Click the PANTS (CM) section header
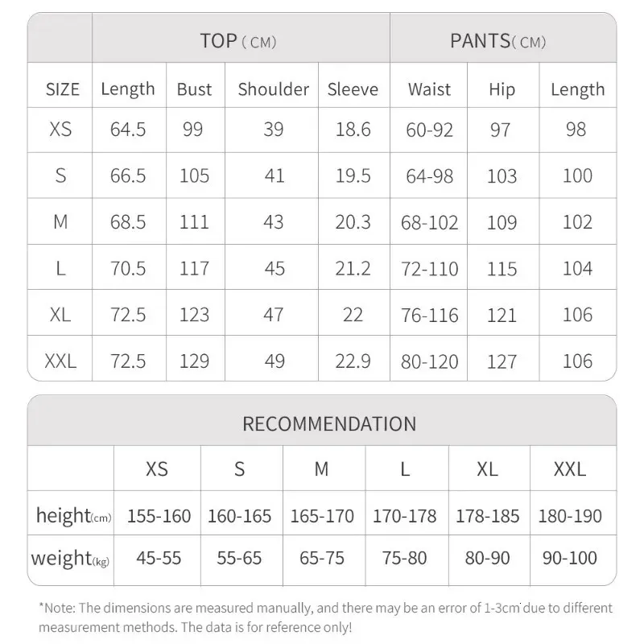This screenshot has width=644, height=644. (x=497, y=41)
